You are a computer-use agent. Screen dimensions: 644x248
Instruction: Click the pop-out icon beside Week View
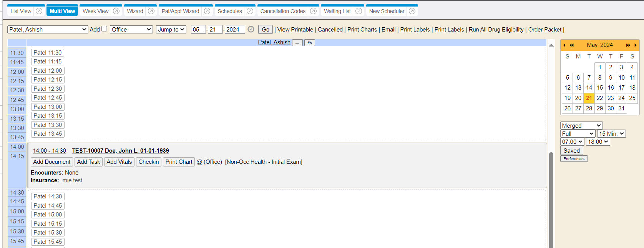click(116, 11)
